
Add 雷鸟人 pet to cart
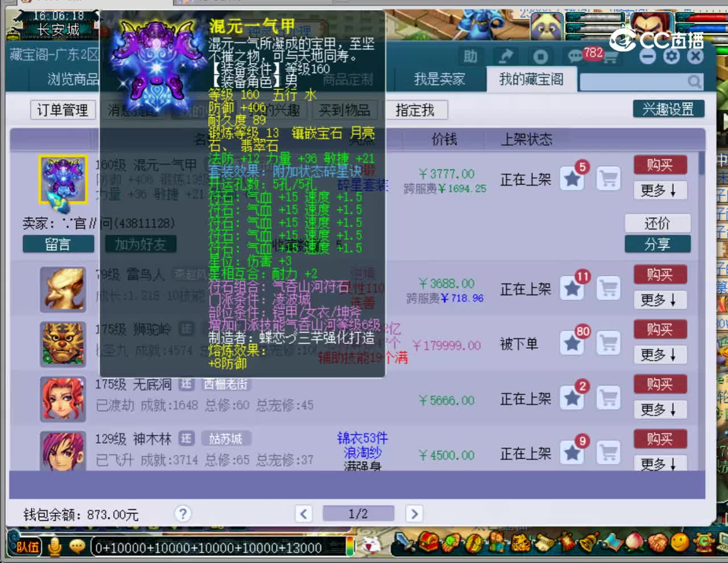point(609,289)
